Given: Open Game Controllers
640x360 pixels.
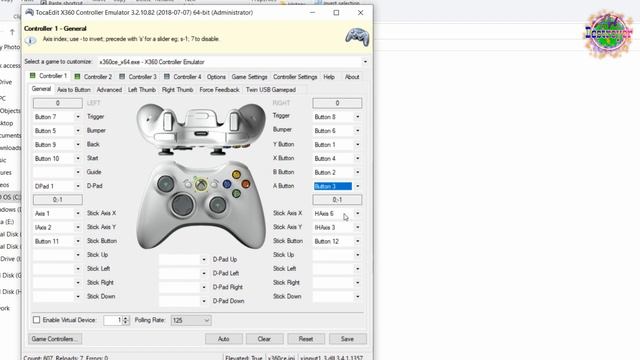Looking at the screenshot, I should coord(55,339).
